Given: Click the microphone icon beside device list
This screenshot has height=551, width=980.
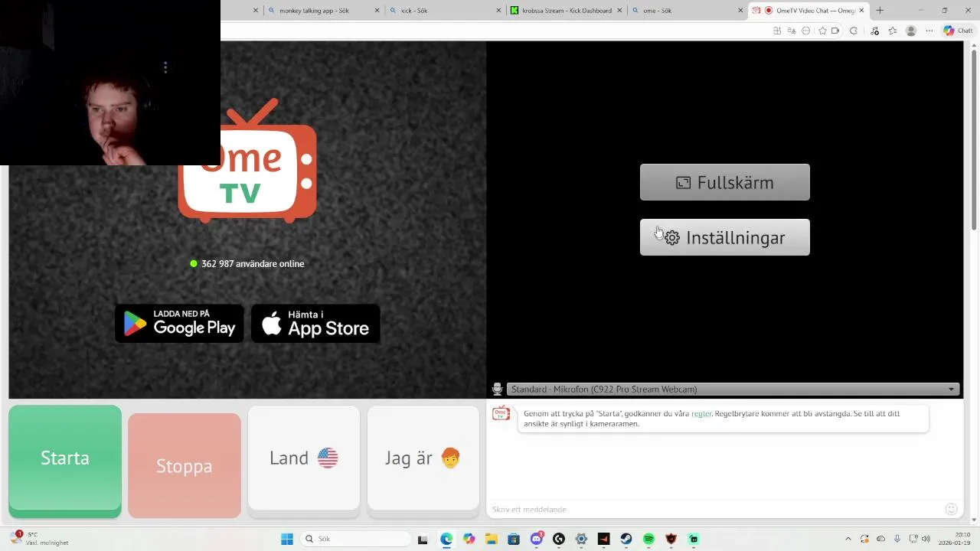Looking at the screenshot, I should pos(497,390).
